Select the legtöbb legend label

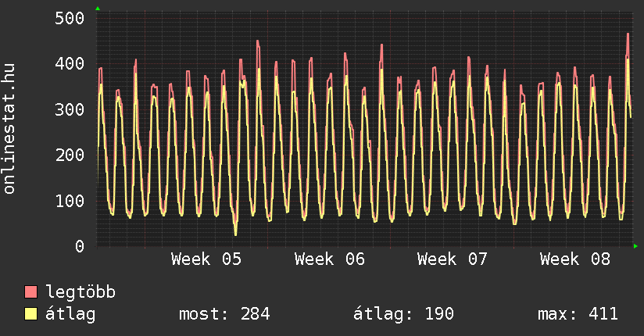coord(80,292)
